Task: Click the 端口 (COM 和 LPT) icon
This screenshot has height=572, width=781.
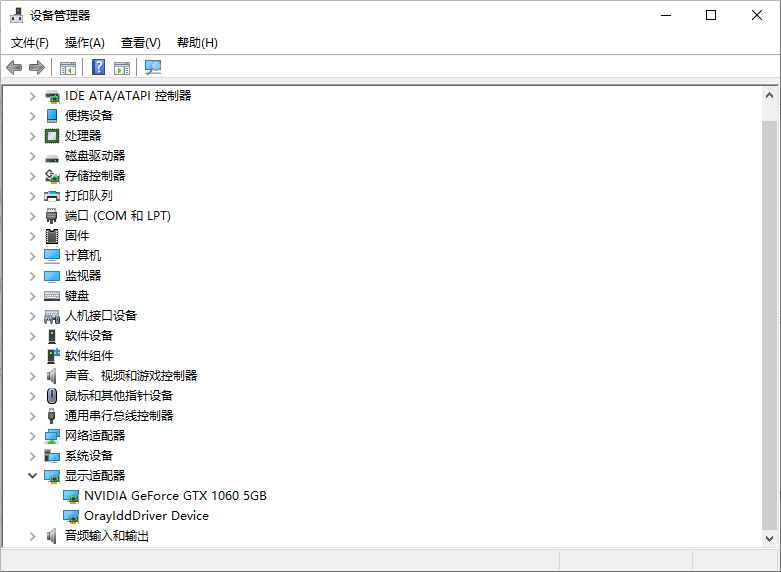Action: coord(52,216)
